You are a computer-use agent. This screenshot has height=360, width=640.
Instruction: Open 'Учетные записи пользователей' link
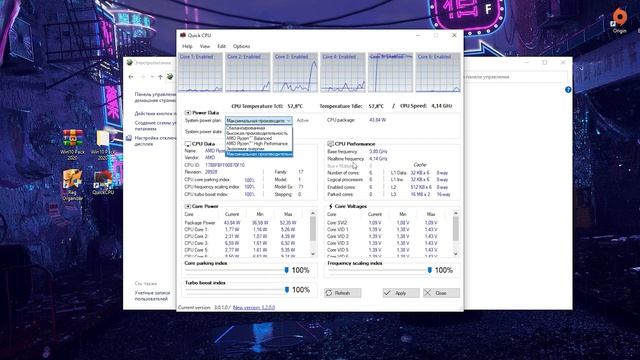152,296
